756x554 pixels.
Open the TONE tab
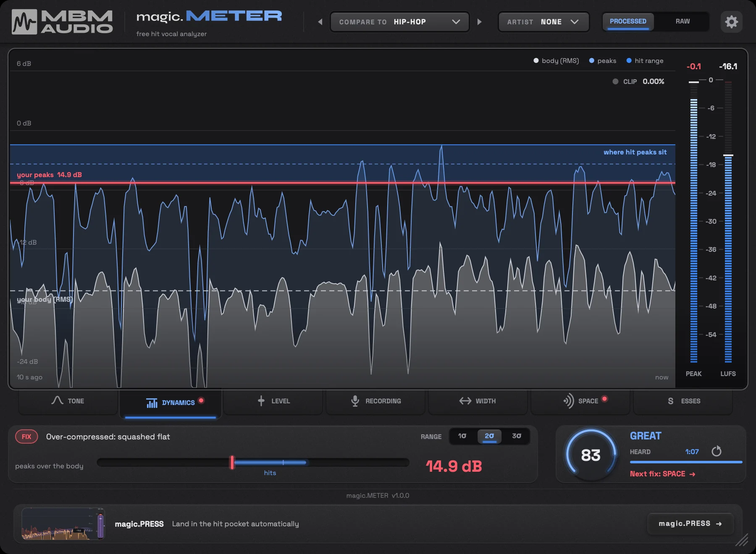pos(68,401)
